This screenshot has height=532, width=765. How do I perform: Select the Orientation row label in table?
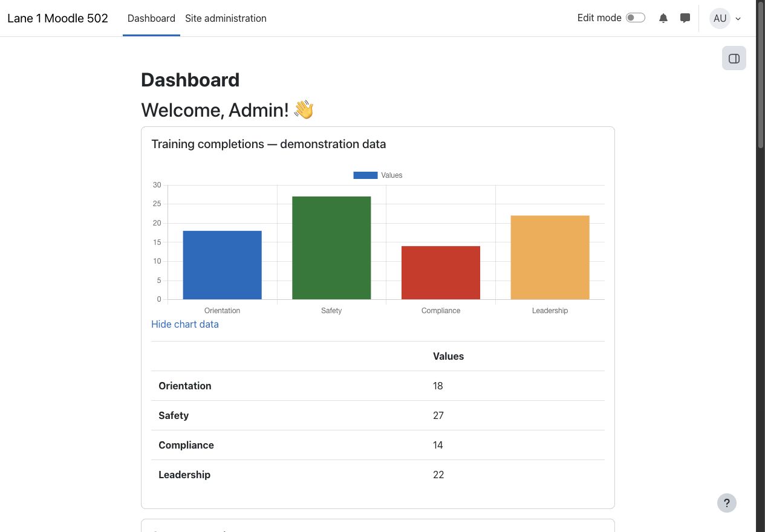coord(185,386)
